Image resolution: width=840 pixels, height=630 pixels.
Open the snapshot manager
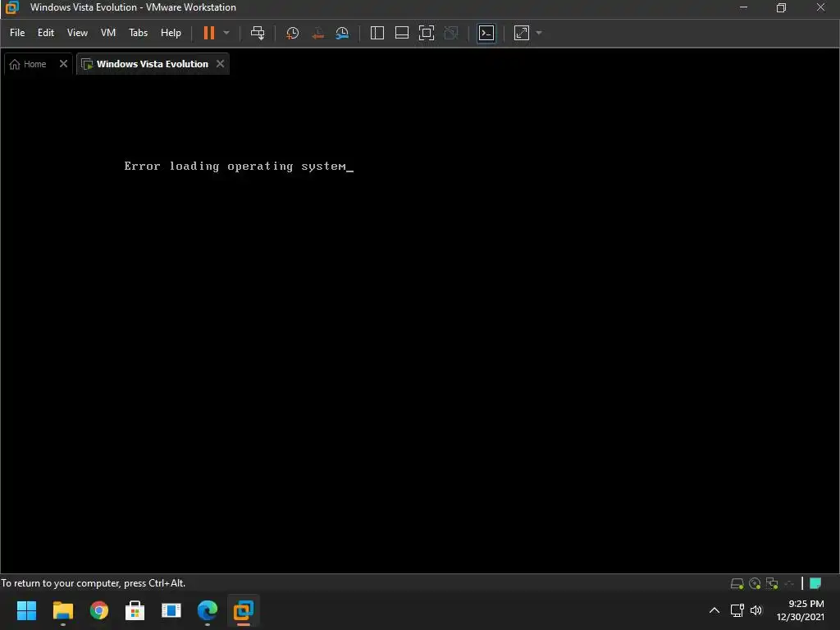click(x=342, y=33)
